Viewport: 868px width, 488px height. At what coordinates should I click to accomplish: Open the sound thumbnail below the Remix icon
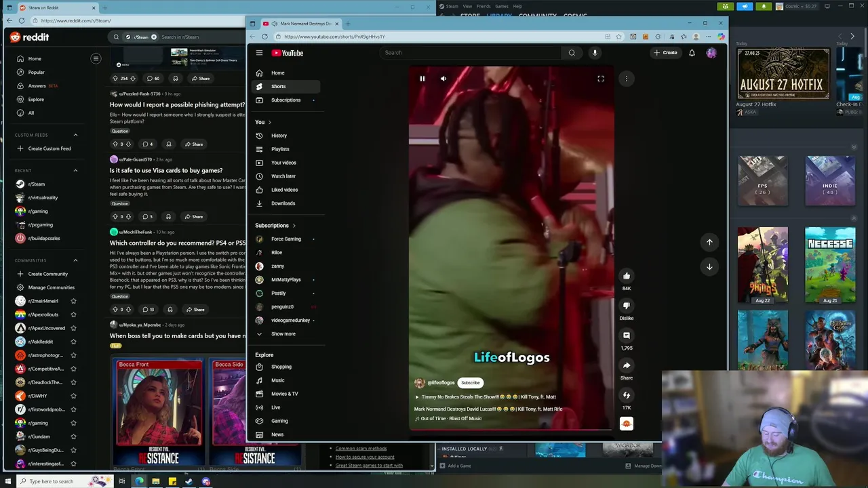pyautogui.click(x=627, y=424)
